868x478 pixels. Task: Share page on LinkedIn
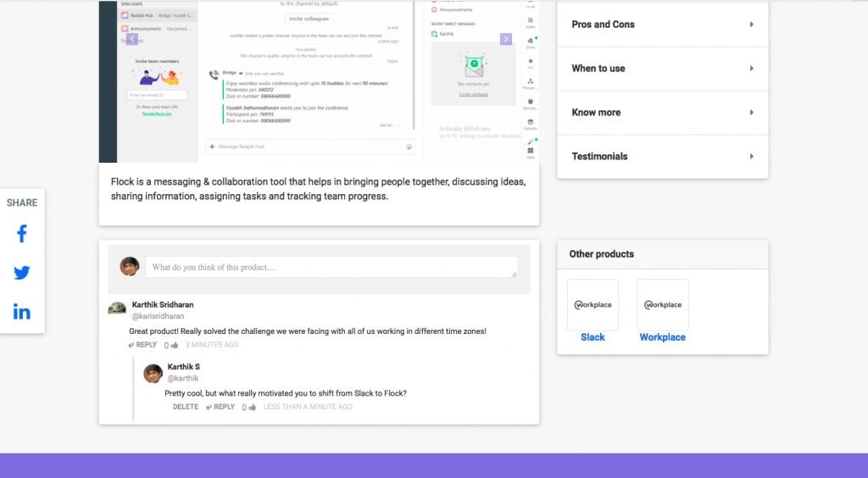21,312
